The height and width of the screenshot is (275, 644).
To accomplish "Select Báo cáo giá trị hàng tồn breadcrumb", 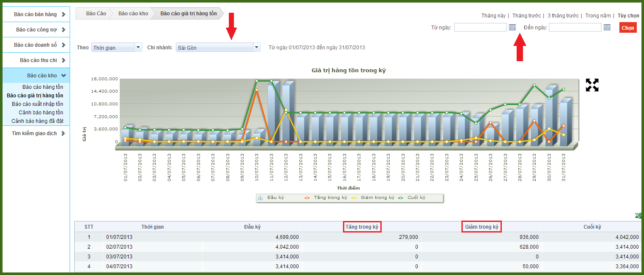I will click(188, 14).
